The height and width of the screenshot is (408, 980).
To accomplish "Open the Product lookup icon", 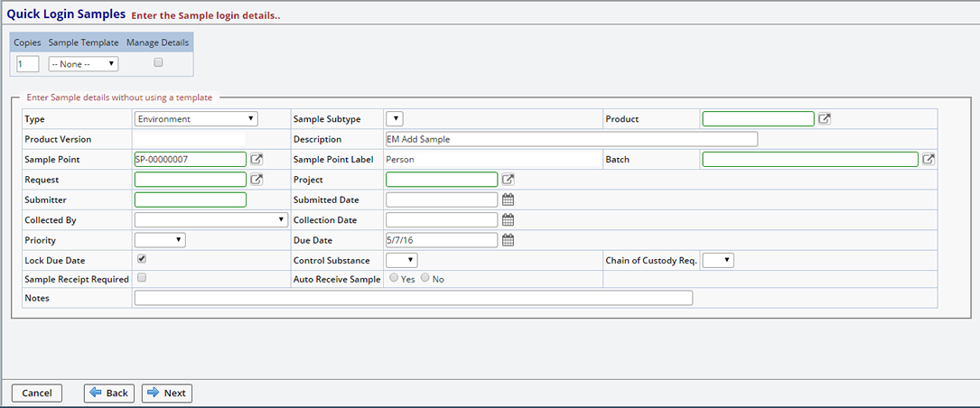I will [x=824, y=119].
